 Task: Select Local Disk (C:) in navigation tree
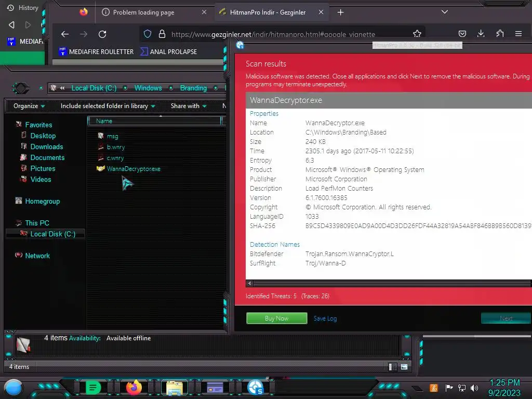(46, 234)
